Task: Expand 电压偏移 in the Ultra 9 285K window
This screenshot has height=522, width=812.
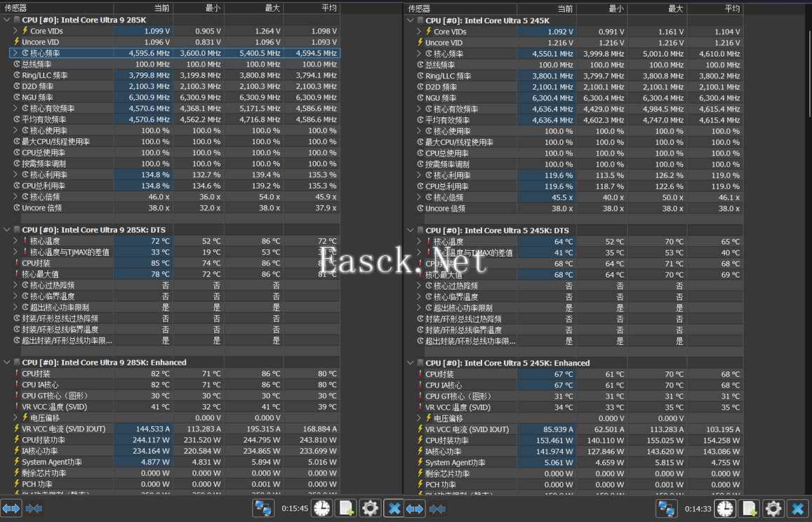Action: pyautogui.click(x=15, y=417)
